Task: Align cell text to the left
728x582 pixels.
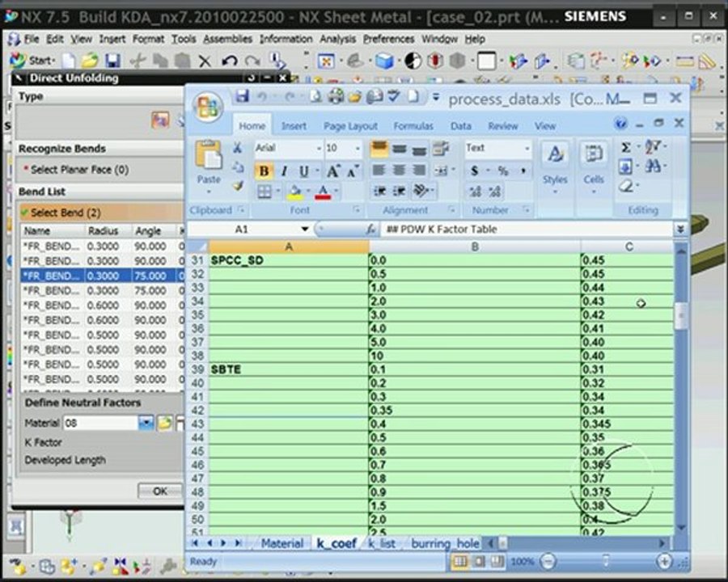Action: [379, 171]
